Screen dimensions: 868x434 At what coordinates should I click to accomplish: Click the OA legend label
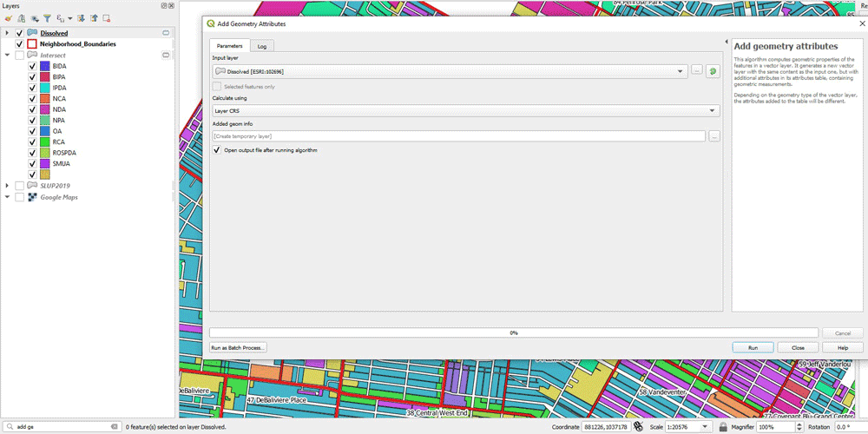[57, 131]
